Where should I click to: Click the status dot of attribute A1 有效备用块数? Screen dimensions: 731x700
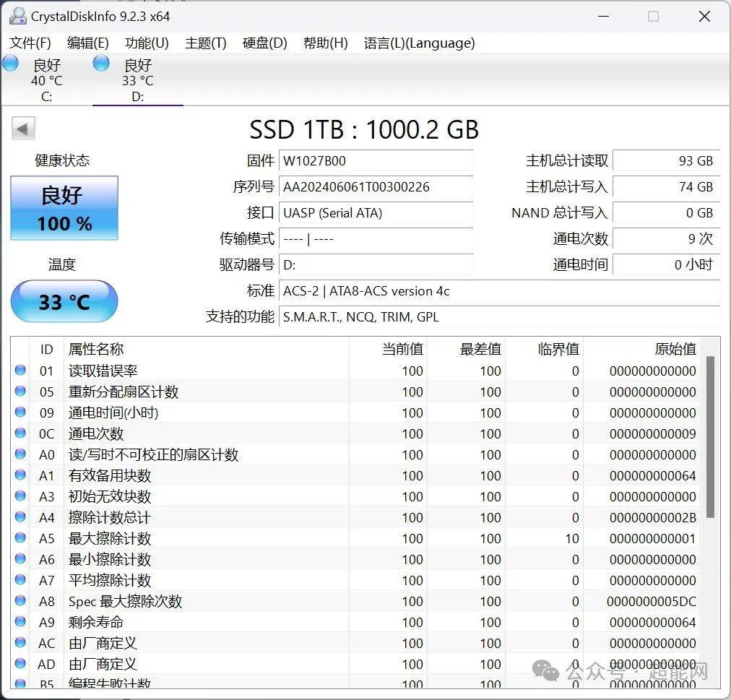pyautogui.click(x=20, y=475)
